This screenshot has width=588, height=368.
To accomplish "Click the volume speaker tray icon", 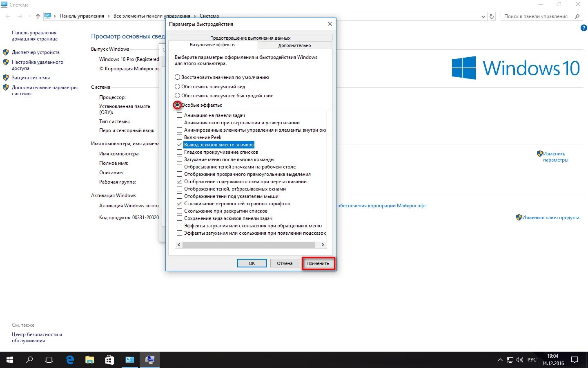I will 520,360.
